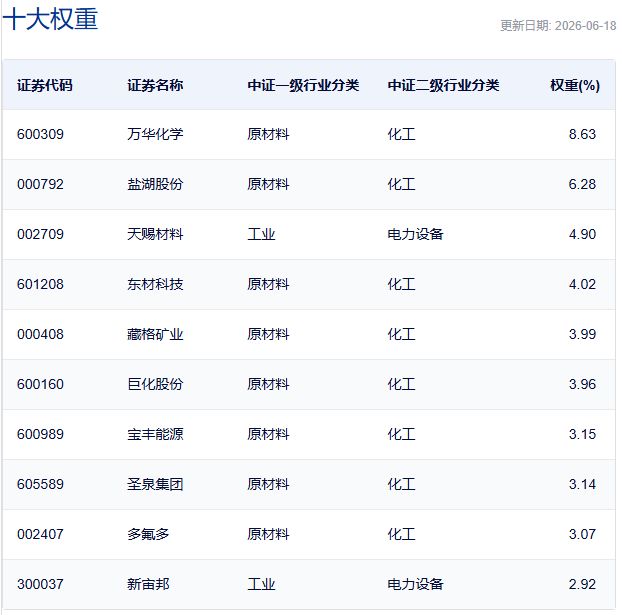The width and height of the screenshot is (622, 615).
Task: Select the name 宝丰能源
Action: (x=155, y=434)
